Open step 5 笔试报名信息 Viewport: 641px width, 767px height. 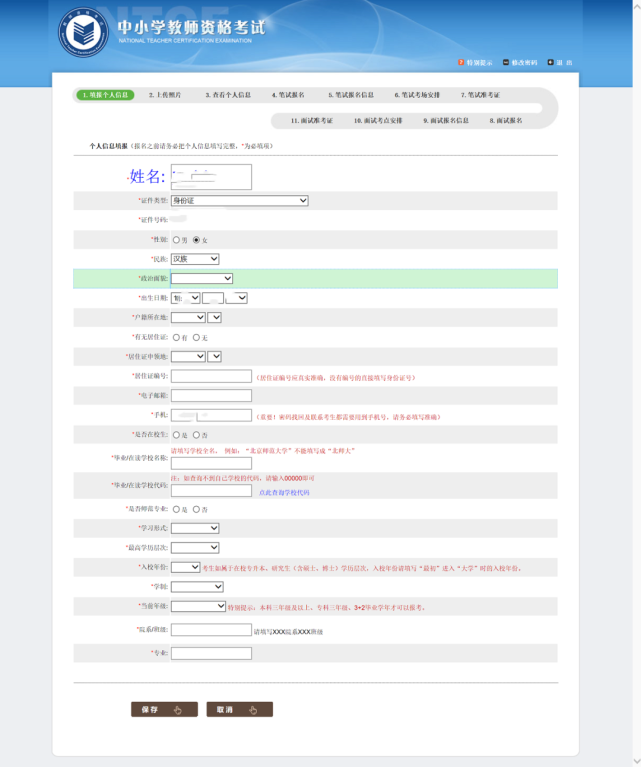click(x=351, y=95)
